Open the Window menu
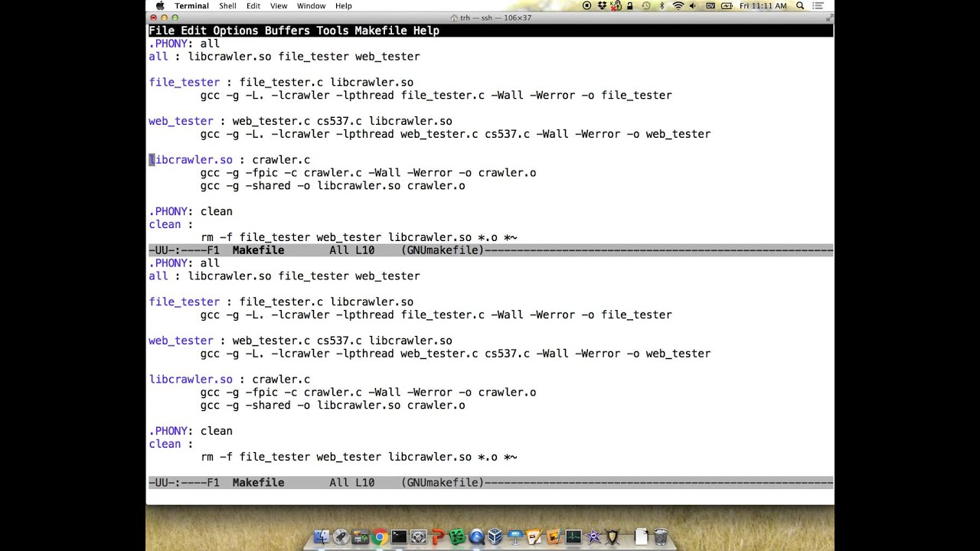 311,5
